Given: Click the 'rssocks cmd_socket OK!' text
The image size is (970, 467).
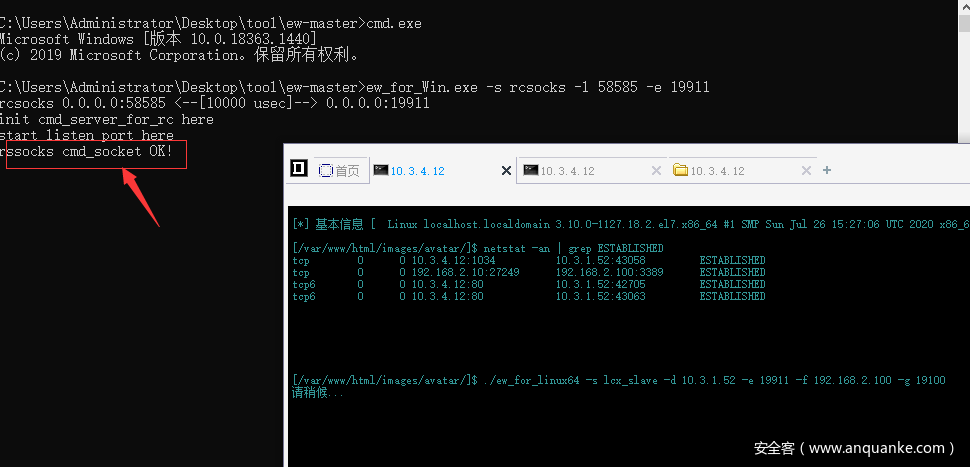Looking at the screenshot, I should coord(87,152).
